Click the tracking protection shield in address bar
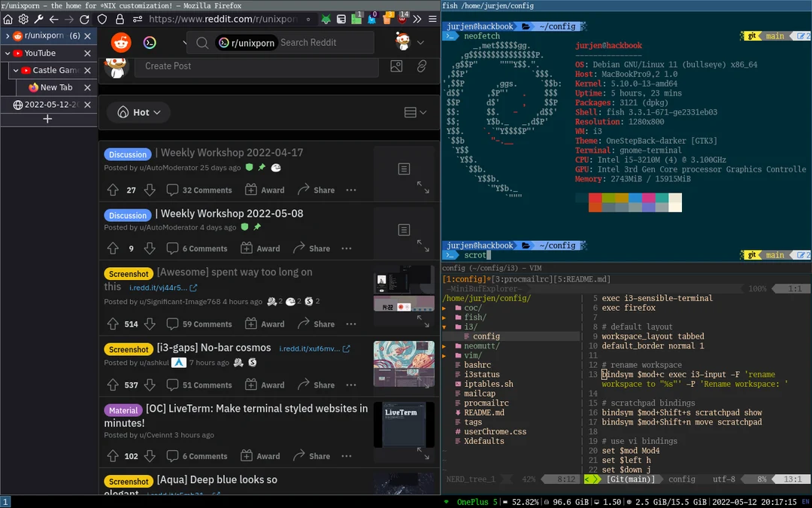This screenshot has height=508, width=812. point(103,20)
